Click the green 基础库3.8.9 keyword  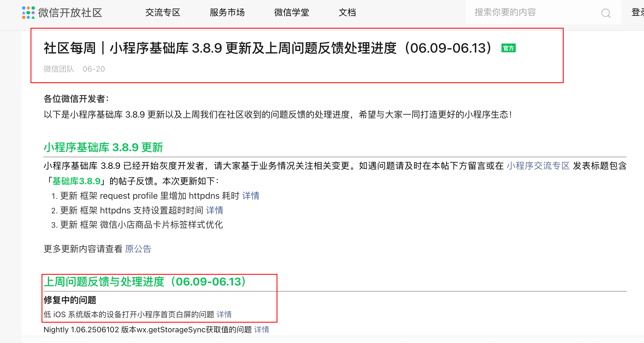[x=76, y=181]
